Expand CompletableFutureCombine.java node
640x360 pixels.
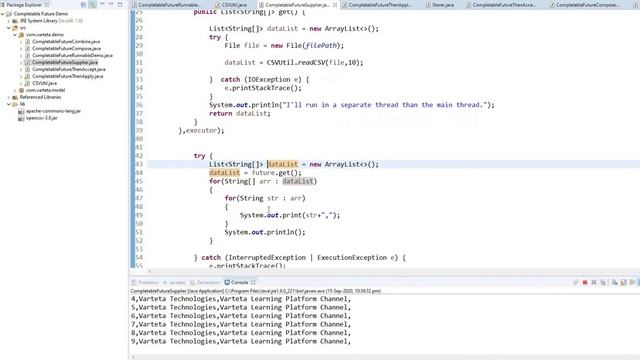click(x=21, y=42)
